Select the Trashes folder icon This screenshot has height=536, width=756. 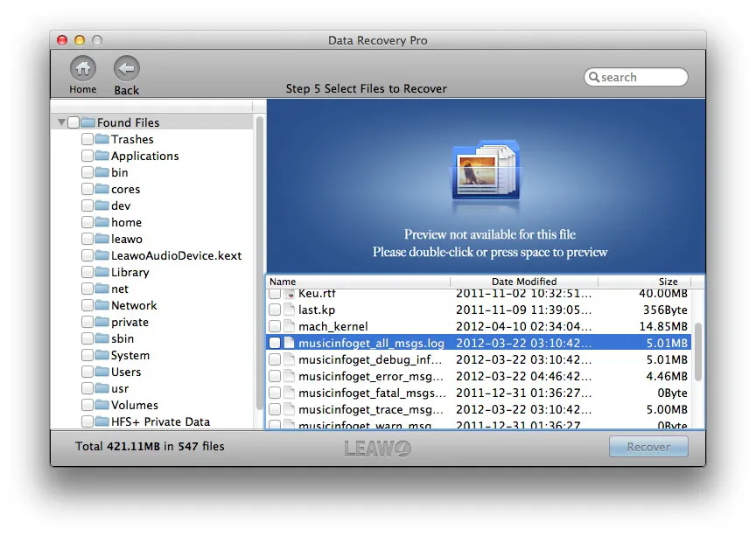coord(101,139)
